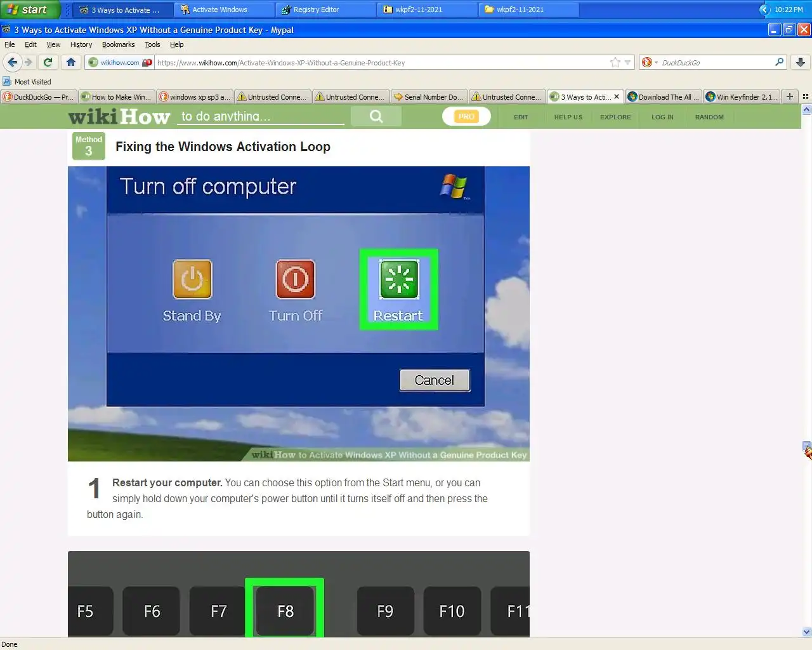Viewport: 812px width, 650px height.
Task: Click the browser Back arrow button
Action: click(12, 62)
